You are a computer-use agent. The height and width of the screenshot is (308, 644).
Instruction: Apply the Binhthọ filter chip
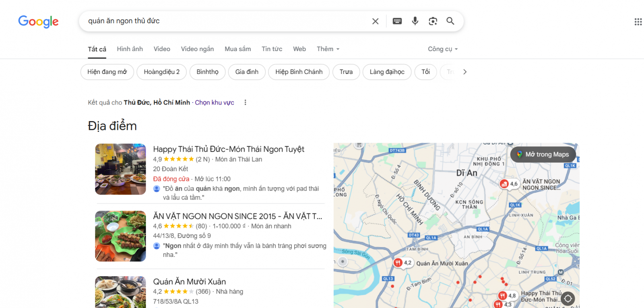coord(208,72)
